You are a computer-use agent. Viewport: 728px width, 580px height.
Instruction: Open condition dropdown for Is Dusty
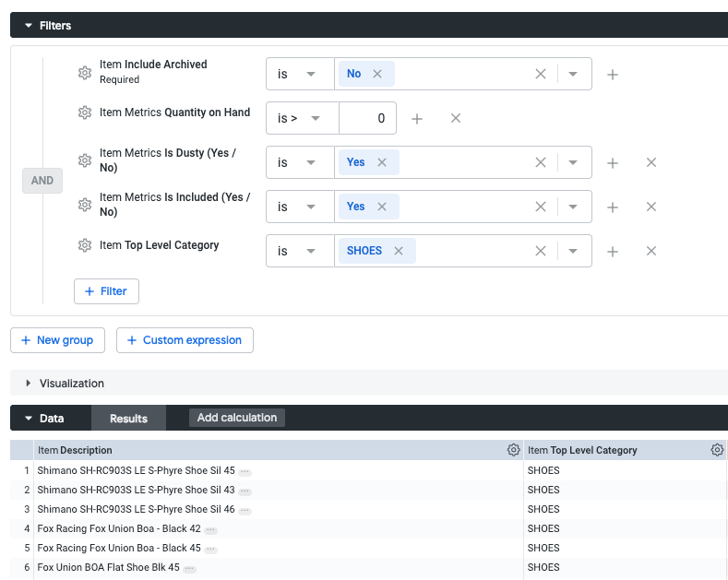[300, 162]
